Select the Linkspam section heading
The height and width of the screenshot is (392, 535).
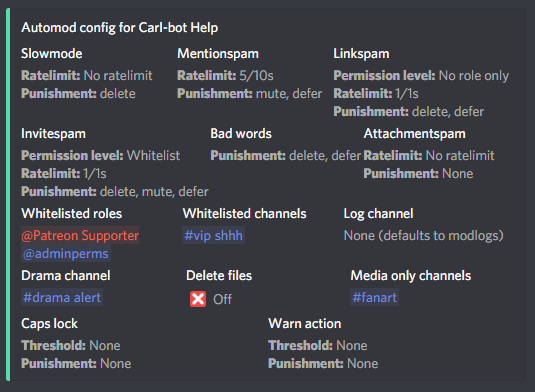[x=361, y=54]
